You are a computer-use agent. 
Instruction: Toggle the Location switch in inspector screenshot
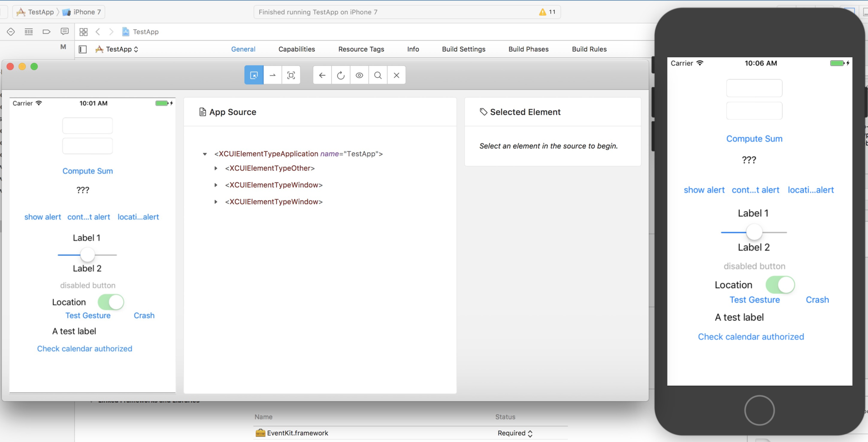tap(111, 302)
